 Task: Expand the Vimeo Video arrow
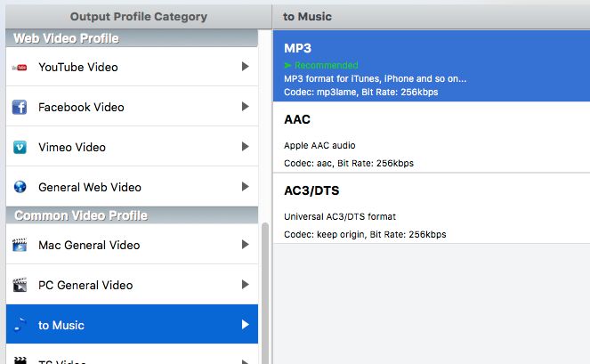point(245,147)
